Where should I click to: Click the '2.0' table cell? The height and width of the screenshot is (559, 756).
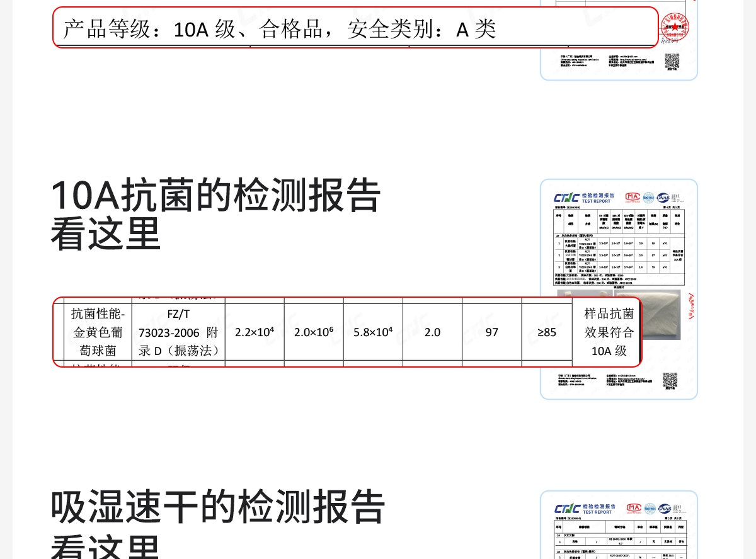click(x=432, y=332)
